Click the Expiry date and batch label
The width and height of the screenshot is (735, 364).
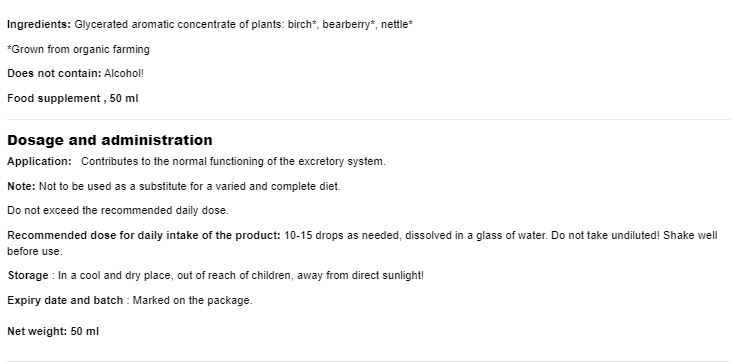coord(65,300)
